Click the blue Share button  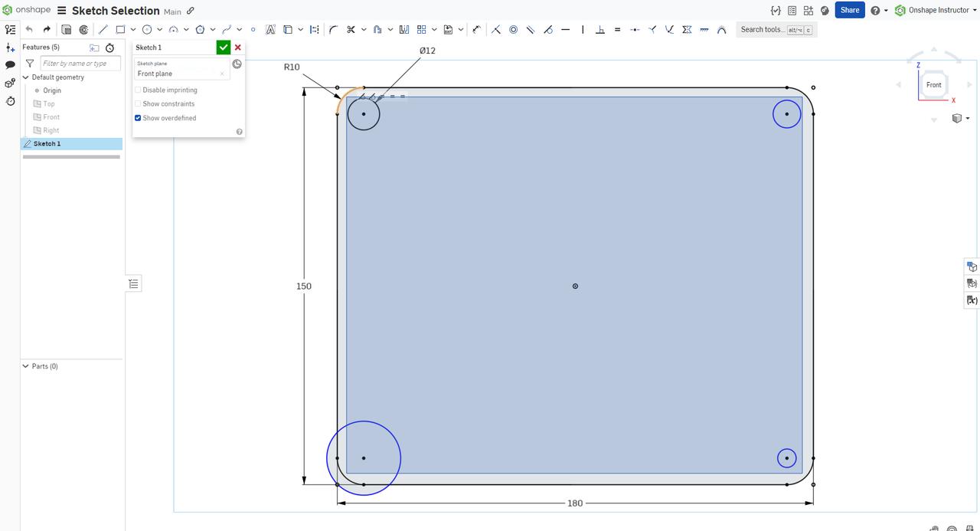[849, 10]
